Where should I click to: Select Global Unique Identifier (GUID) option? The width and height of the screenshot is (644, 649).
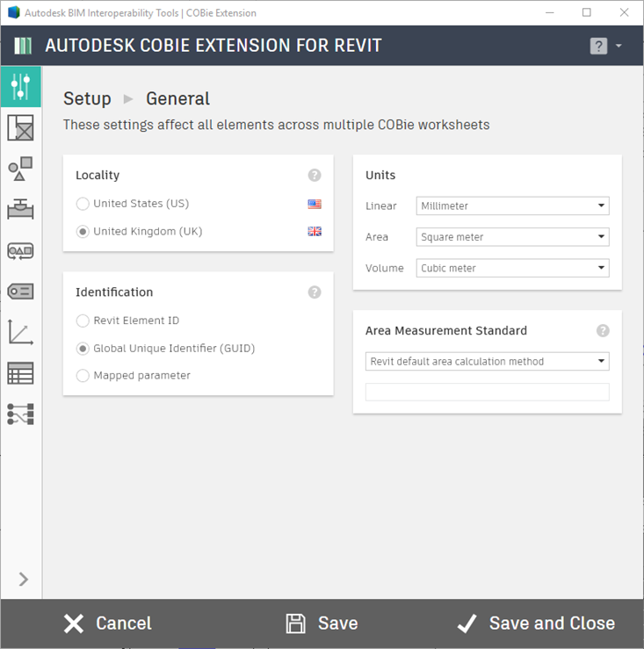click(x=165, y=349)
